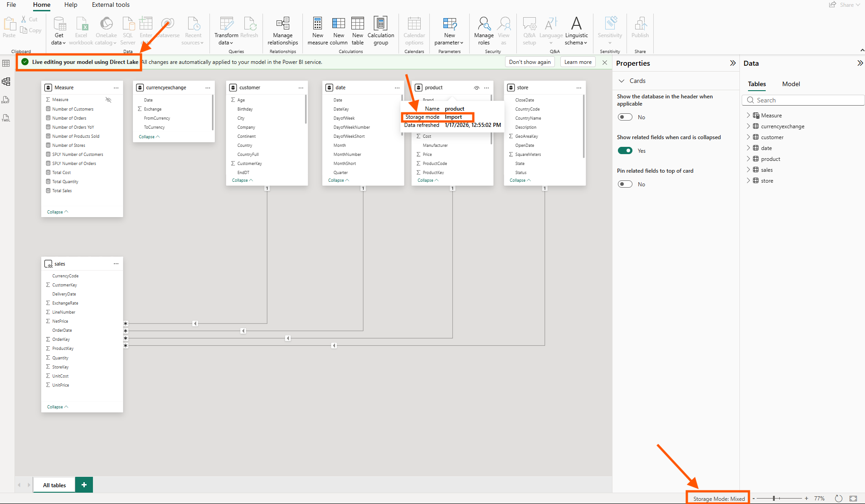The width and height of the screenshot is (865, 504).
Task: Toggle Show the database in header switch
Action: click(x=625, y=117)
